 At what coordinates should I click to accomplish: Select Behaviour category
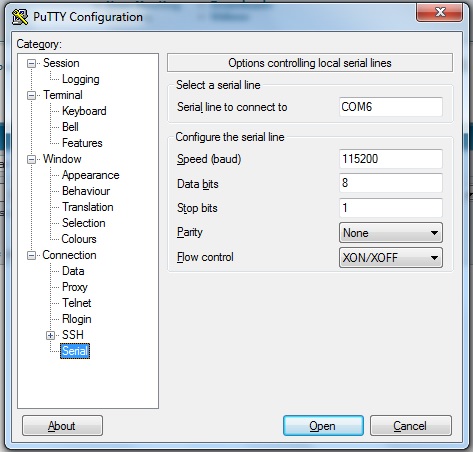click(x=86, y=191)
